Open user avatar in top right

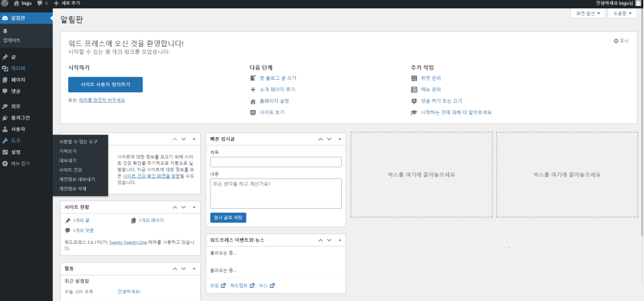tap(638, 3)
